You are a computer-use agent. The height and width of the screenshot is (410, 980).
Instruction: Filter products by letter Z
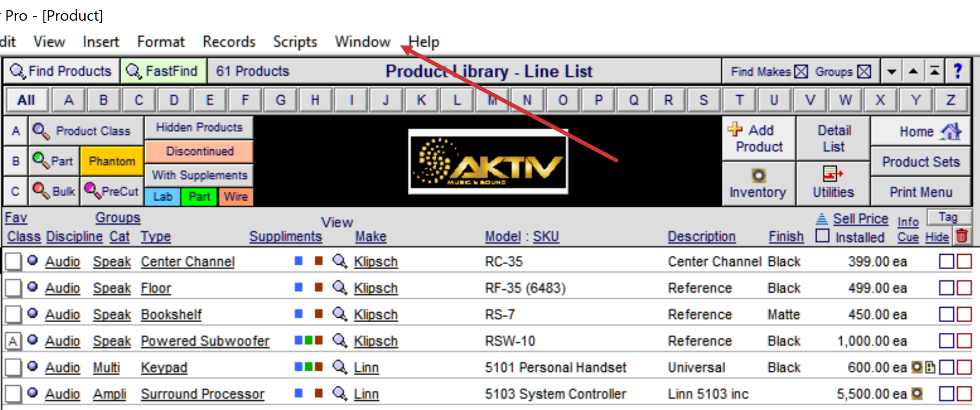[950, 100]
